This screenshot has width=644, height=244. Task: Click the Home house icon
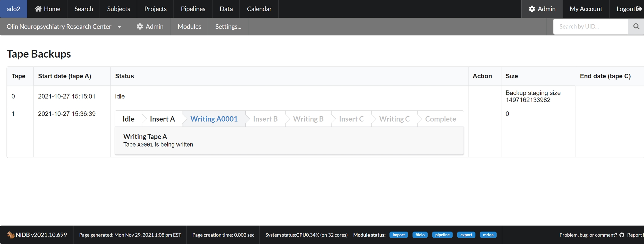[38, 9]
